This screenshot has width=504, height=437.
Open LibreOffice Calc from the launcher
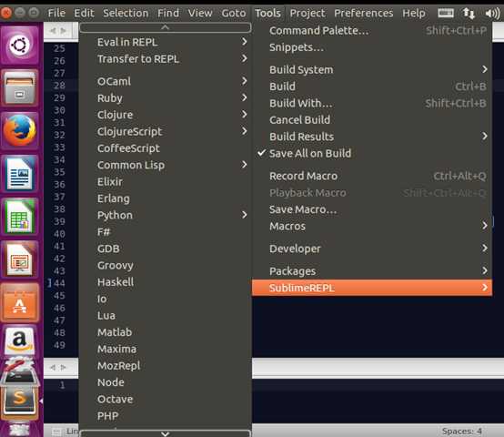click(20, 216)
